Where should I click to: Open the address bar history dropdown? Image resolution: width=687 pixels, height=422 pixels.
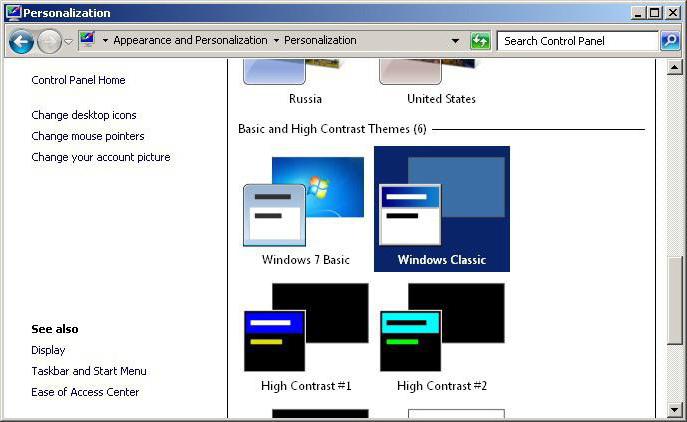456,41
